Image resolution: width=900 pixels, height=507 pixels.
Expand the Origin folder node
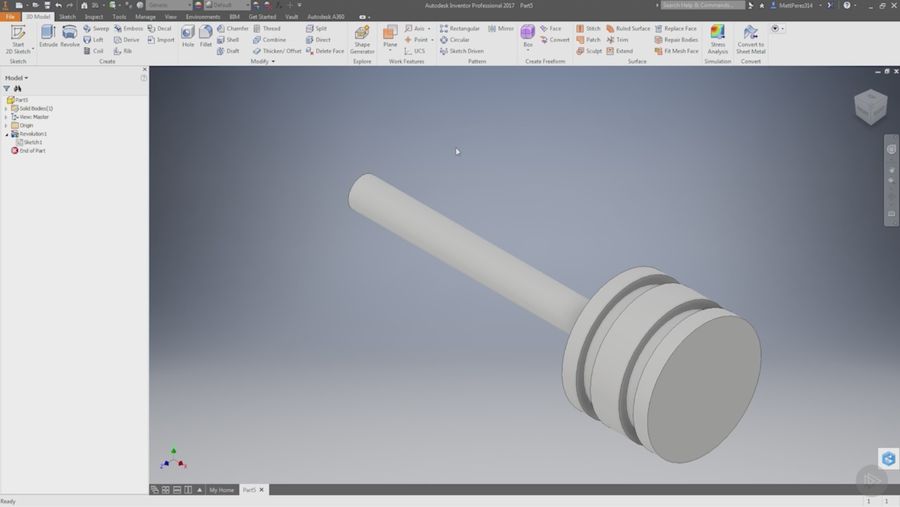(x=6, y=125)
